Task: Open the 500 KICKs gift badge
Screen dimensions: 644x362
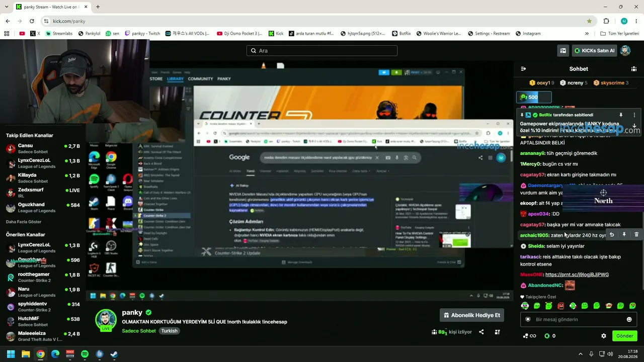Action: coord(534,97)
